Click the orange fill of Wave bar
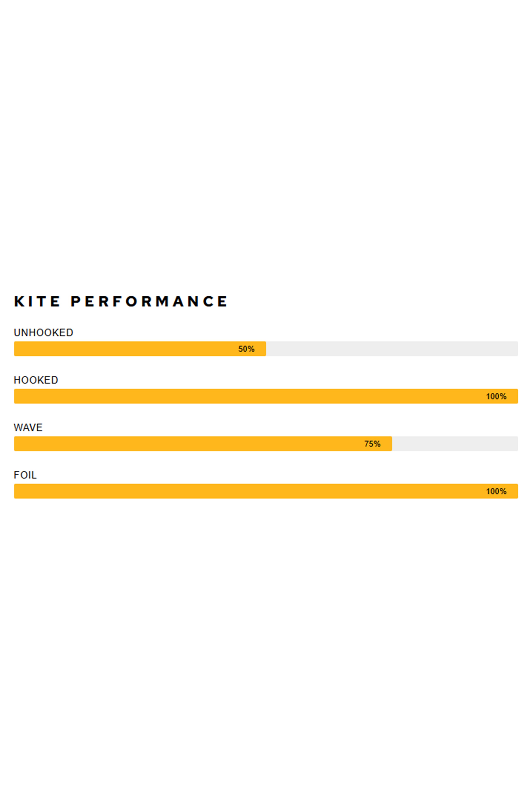The height and width of the screenshot is (798, 532). tap(187, 444)
